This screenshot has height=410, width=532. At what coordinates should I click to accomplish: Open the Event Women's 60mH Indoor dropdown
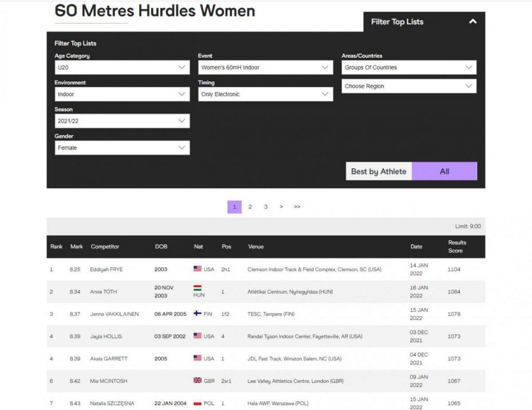click(265, 68)
